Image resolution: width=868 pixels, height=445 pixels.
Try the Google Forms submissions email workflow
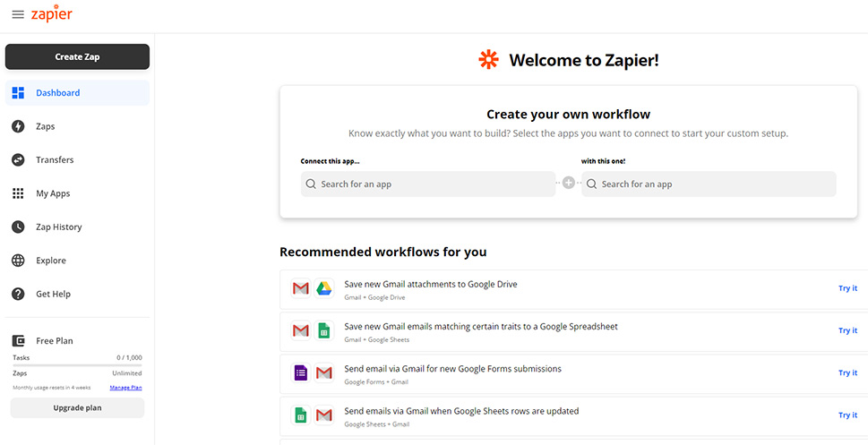[x=847, y=372]
